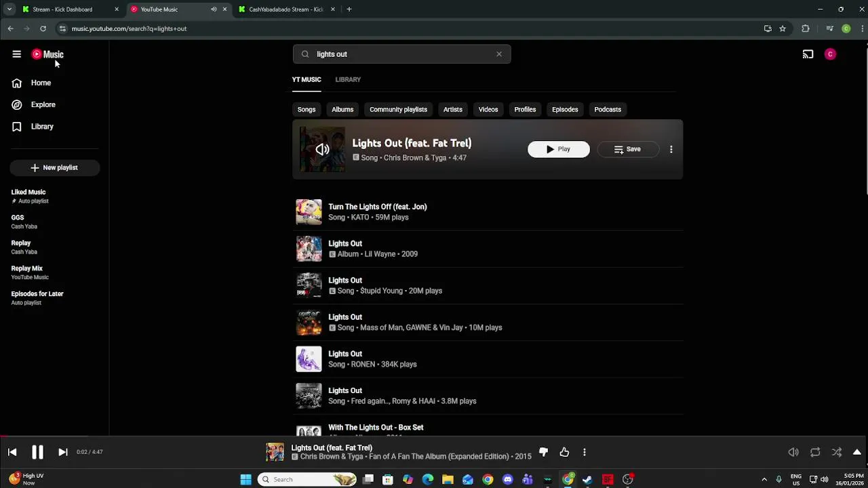Open browser media controls icon
The image size is (868, 488).
coord(829,28)
